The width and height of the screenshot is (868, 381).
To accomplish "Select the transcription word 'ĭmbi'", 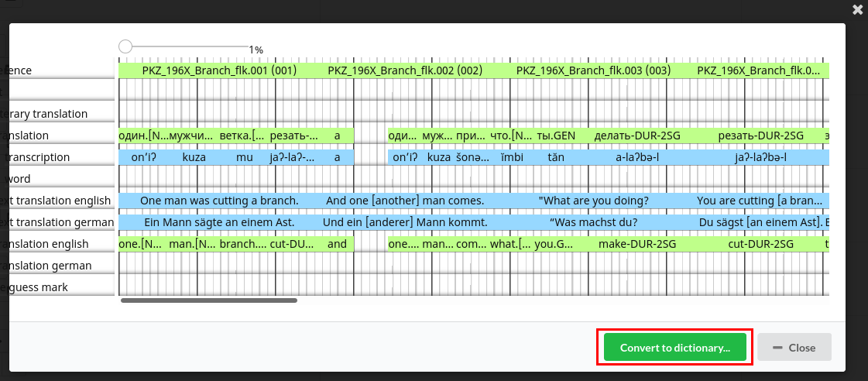I will tap(511, 157).
